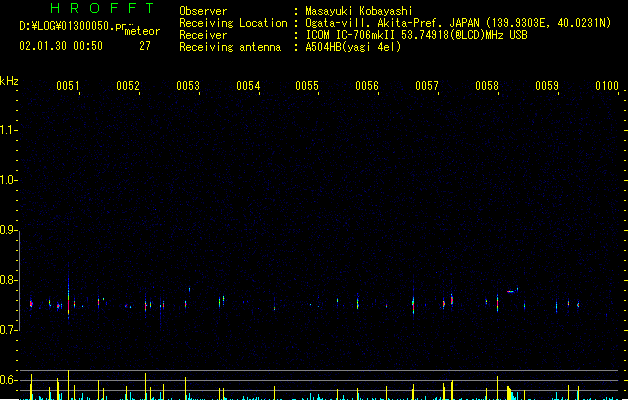This screenshot has height=400, width=629.
Task: Click the 0.7 kHz frequency label
Action: (x=8, y=330)
